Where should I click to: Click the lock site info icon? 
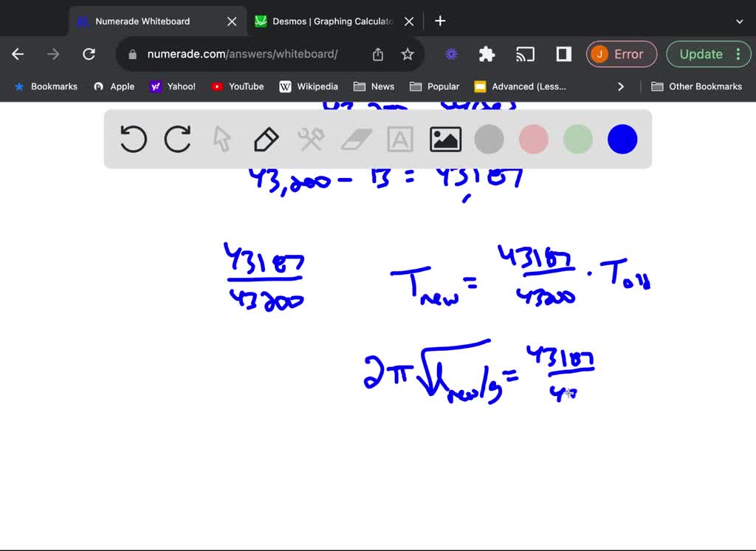coord(133,55)
